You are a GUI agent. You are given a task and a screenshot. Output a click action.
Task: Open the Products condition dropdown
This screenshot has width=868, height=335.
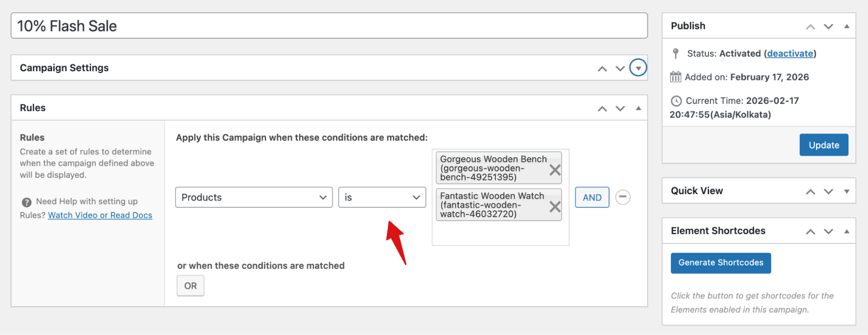click(x=254, y=197)
